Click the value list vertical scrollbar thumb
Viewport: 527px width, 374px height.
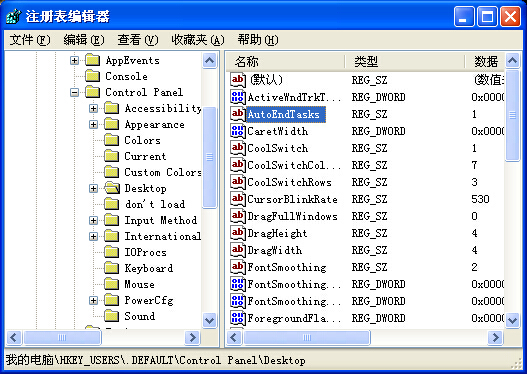tap(513, 115)
